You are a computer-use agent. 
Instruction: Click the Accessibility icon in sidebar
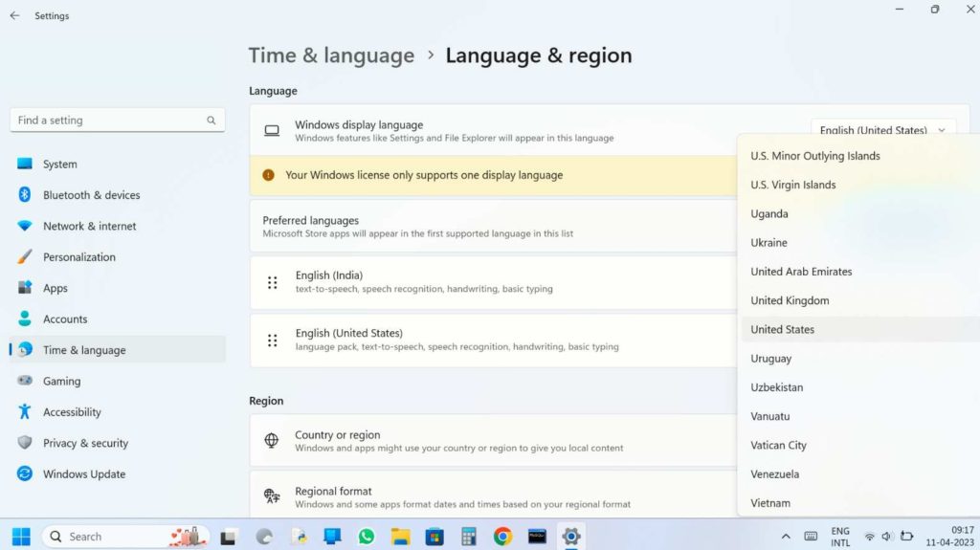coord(25,412)
